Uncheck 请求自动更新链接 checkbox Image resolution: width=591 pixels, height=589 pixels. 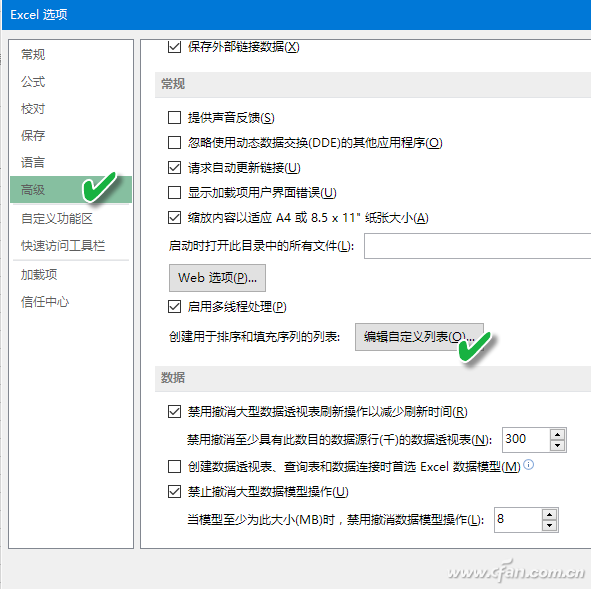pyautogui.click(x=174, y=167)
